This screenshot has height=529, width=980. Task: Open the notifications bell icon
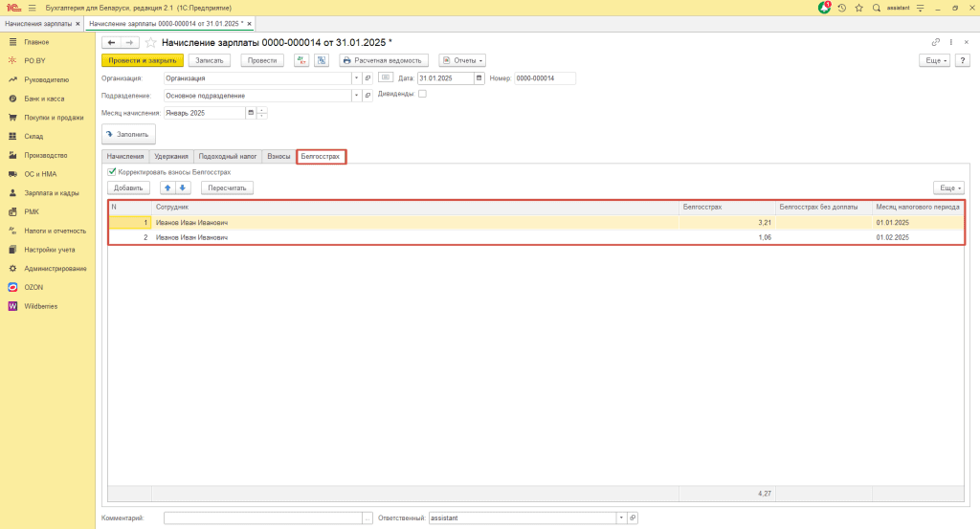(x=825, y=8)
